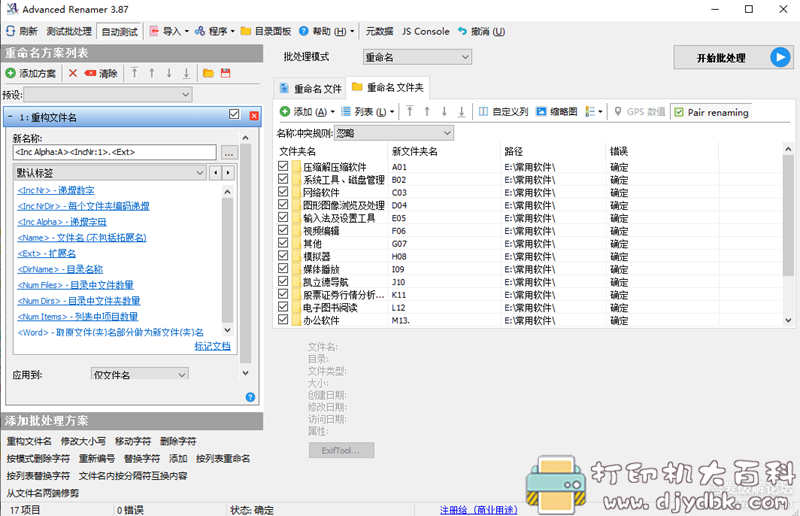Toggle the 重构文件名 method enabled checkbox
The image size is (800, 516).
234,114
